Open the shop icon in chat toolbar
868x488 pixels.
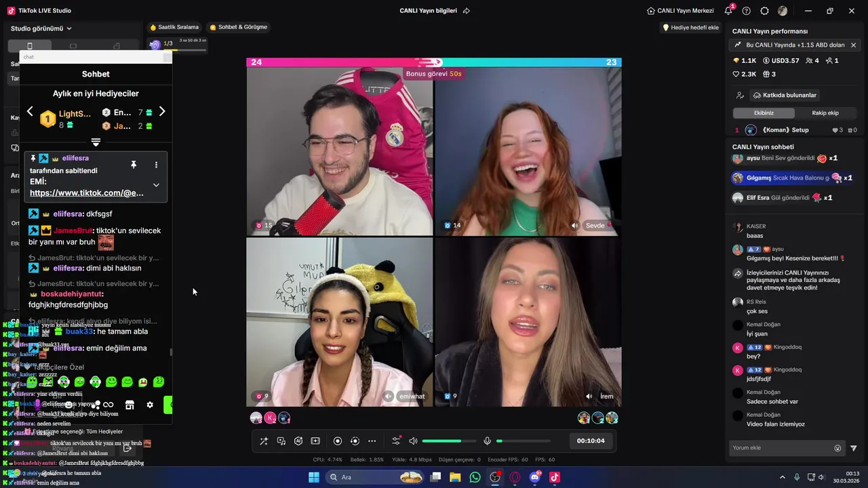click(130, 405)
